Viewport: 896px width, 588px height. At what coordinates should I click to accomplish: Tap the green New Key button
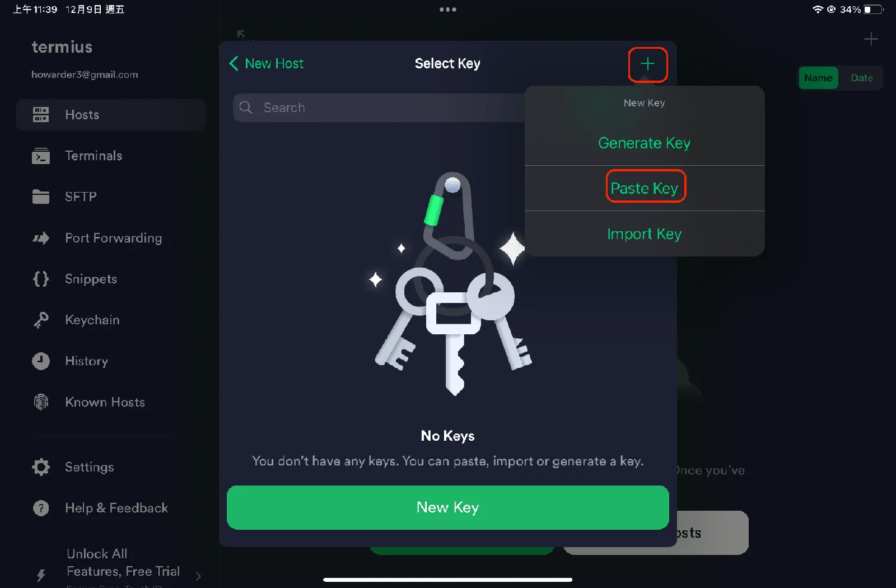(448, 507)
